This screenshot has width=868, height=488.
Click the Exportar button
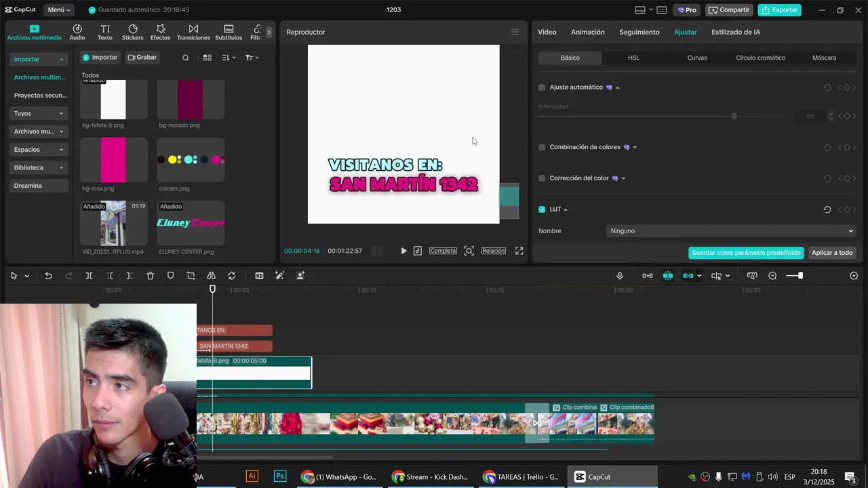click(780, 10)
